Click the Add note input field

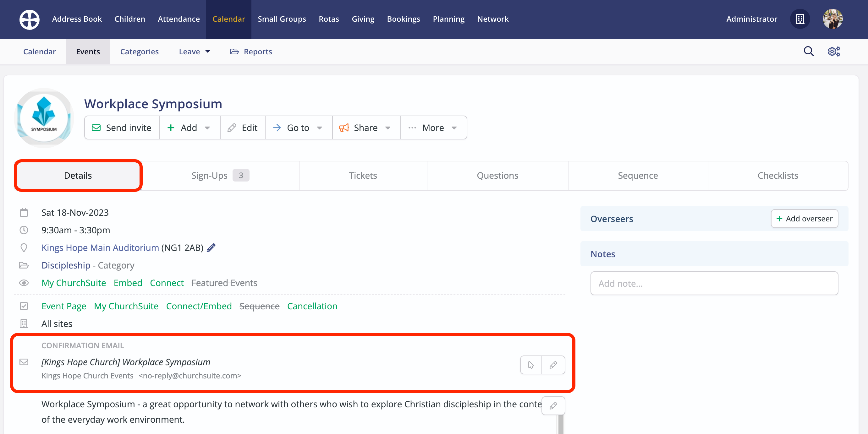click(x=714, y=283)
